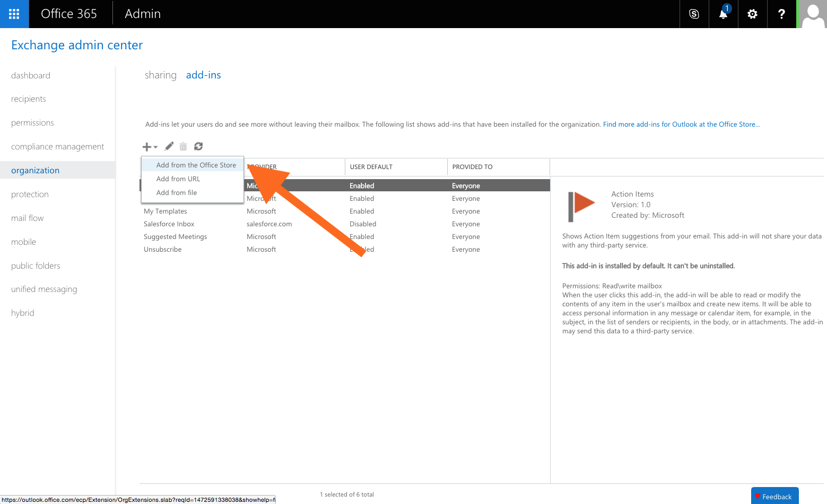This screenshot has width=827, height=504.
Task: Click Everyone in the Unsubscribe row
Action: [x=466, y=249]
